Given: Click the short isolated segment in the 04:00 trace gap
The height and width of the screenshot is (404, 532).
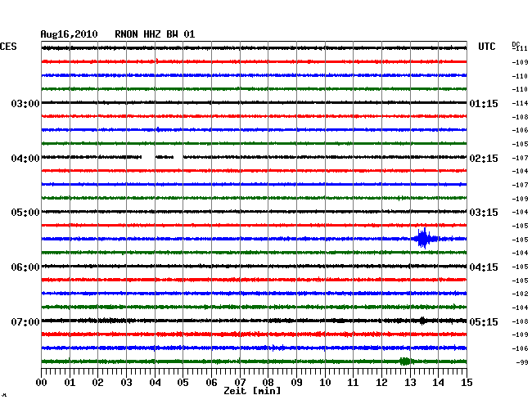Looking at the screenshot, I should point(165,157).
